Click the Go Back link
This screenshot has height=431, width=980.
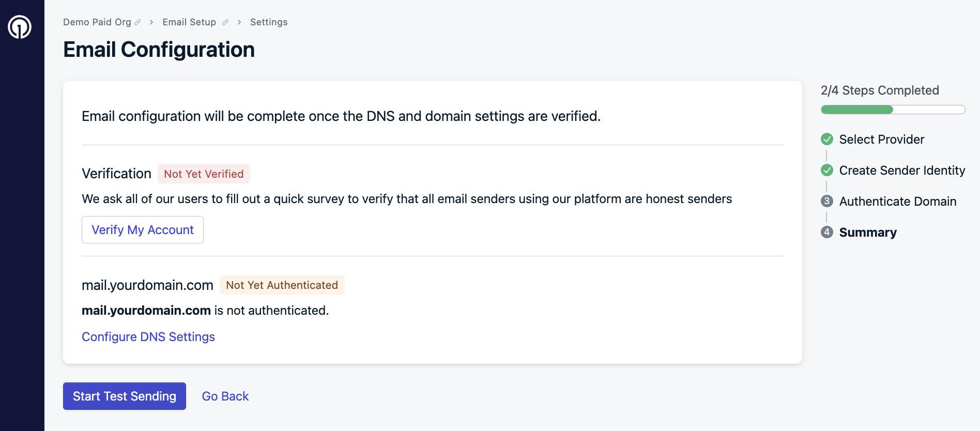225,396
